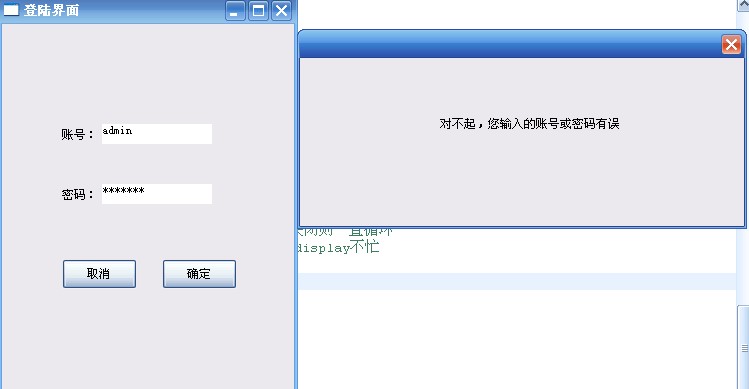Image resolution: width=749 pixels, height=389 pixels.
Task: Click the scroll up arrow in background editor
Action: click(x=743, y=5)
